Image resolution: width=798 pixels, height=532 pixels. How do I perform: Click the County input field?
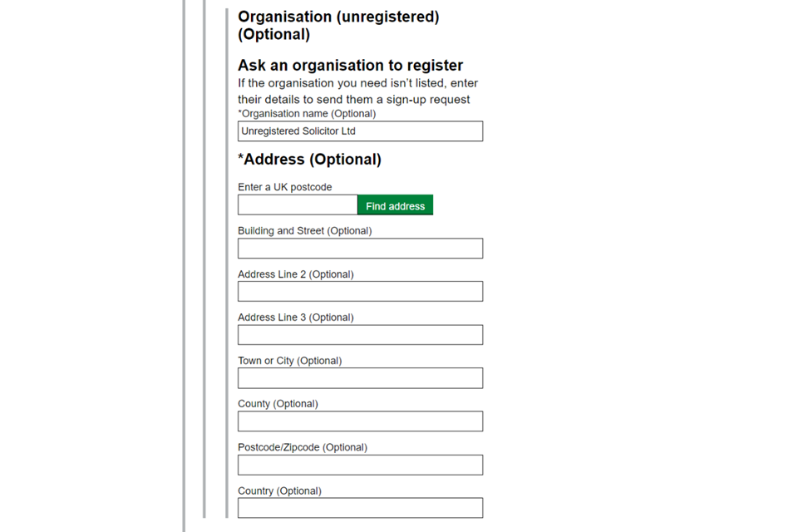[360, 421]
